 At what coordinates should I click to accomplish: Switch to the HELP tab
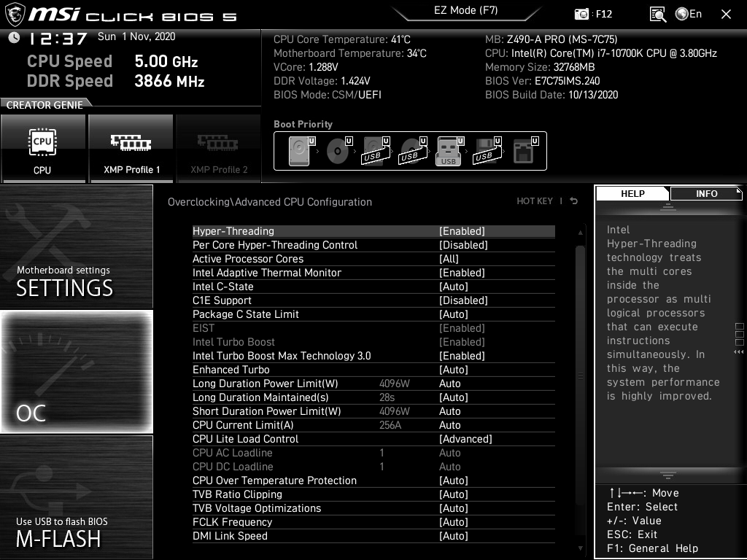(632, 194)
